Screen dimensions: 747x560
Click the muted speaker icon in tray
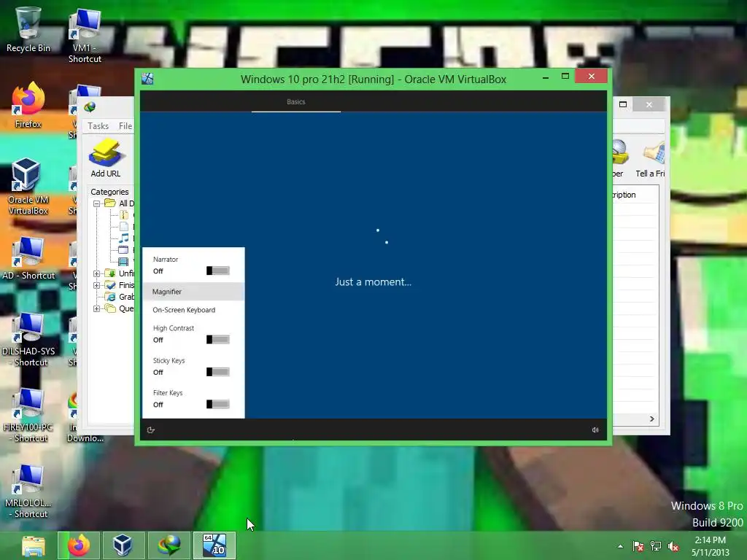[673, 546]
